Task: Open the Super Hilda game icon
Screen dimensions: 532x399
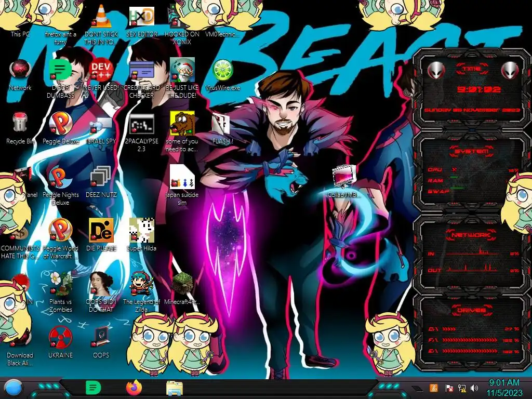Action: (141, 235)
